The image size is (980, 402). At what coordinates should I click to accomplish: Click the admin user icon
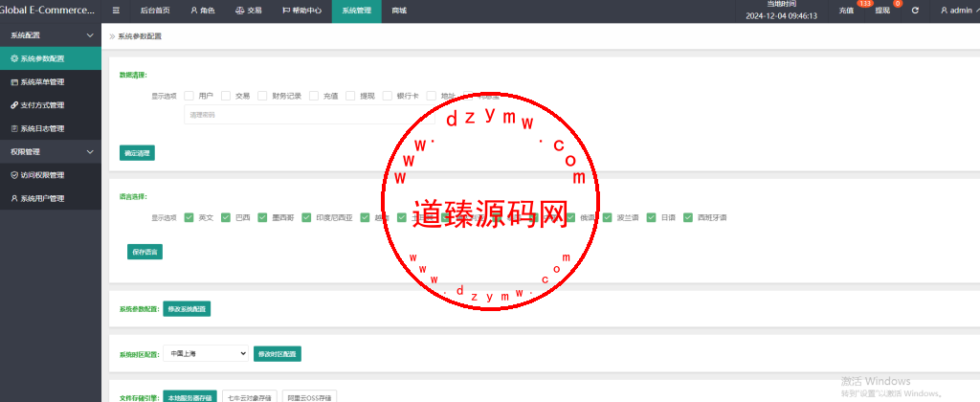pos(944,11)
